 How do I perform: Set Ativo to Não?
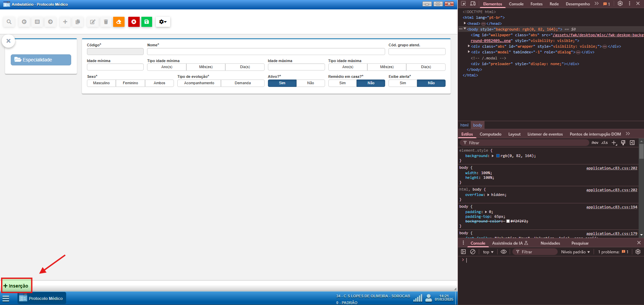(x=311, y=83)
